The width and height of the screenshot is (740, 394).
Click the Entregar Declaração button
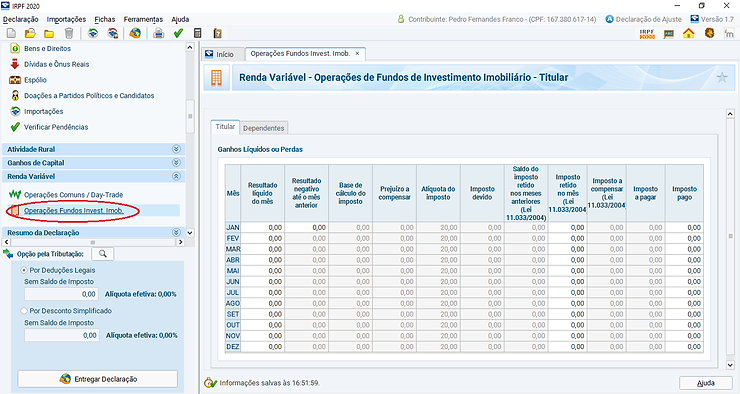pos(98,379)
